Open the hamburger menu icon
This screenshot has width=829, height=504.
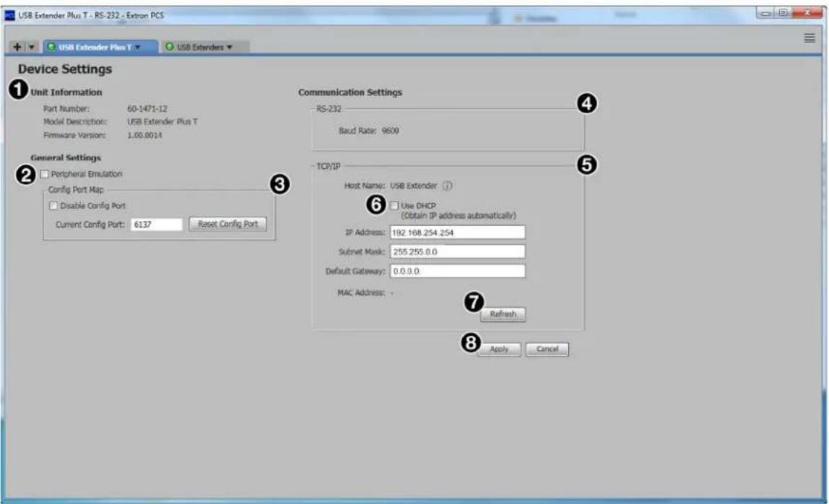click(x=809, y=38)
